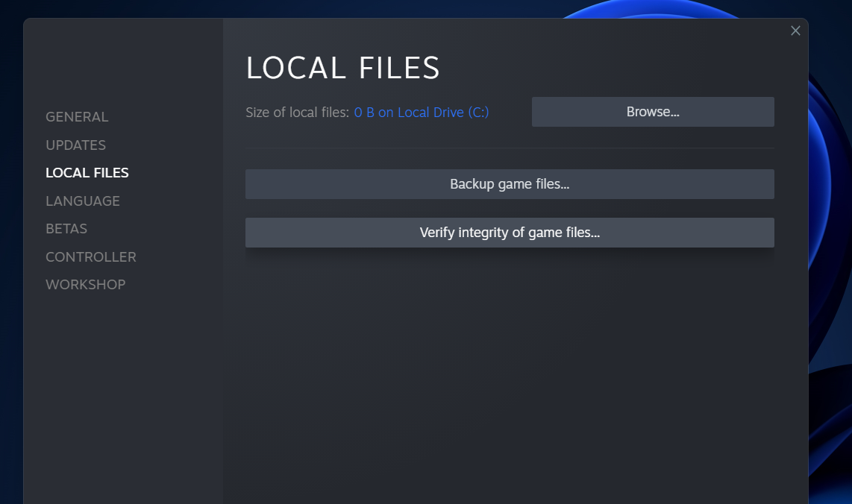Switch to the Updates section
Viewport: 852px width, 504px height.
point(75,145)
